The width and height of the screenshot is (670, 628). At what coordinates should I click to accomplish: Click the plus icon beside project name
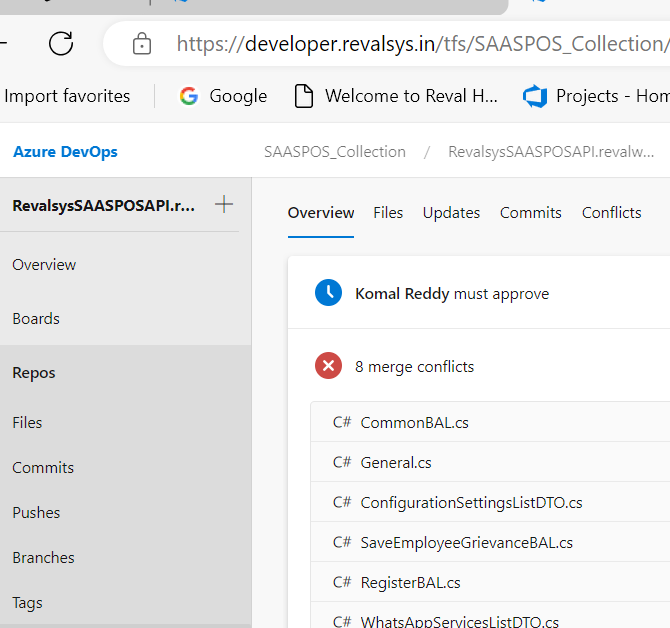coord(224,205)
